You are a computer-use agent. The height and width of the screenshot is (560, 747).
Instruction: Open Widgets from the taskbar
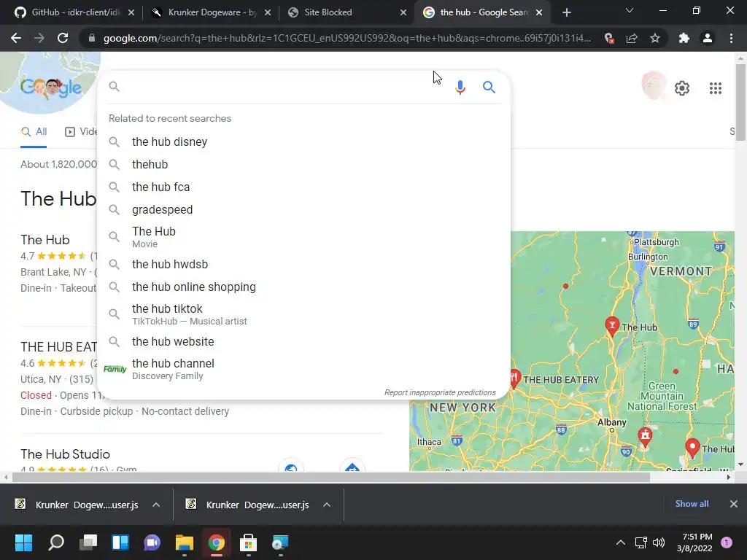click(x=120, y=542)
